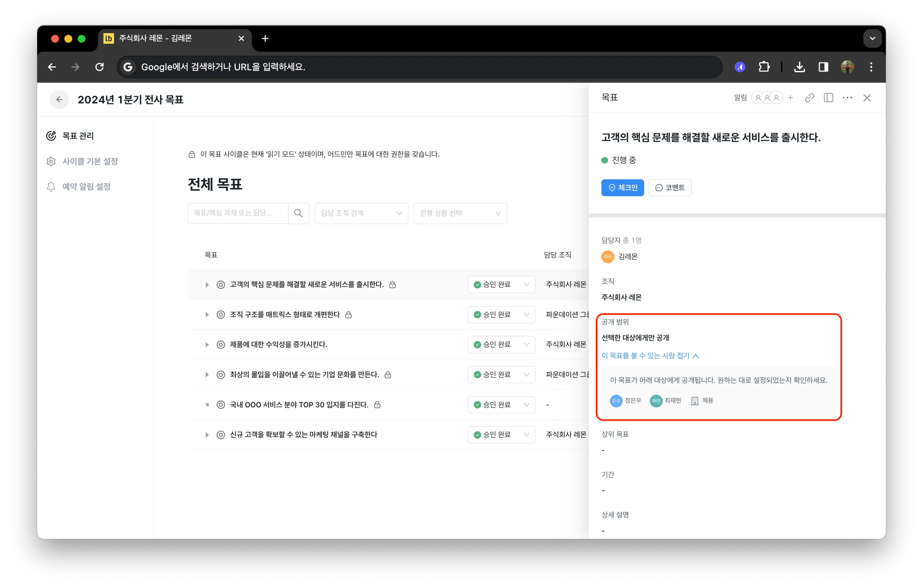Screen dimensions: 923x588
Task: Toggle side panel layout icon in 목표 panel
Action: 828,98
